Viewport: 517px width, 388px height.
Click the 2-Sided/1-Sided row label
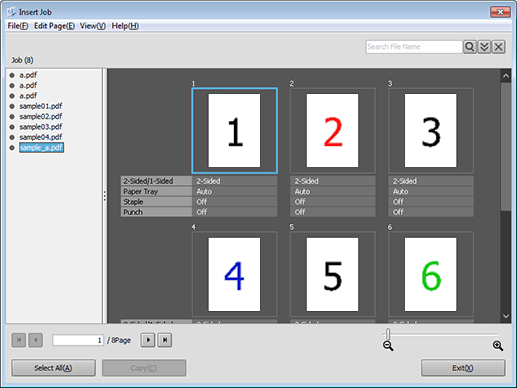156,181
